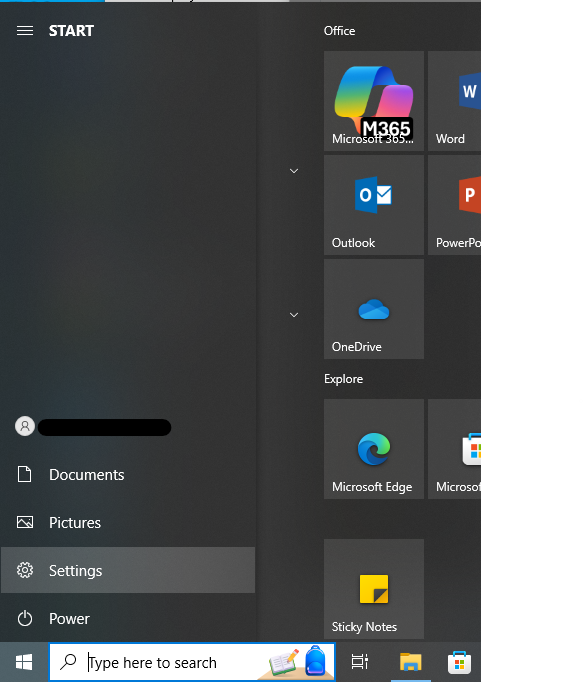Expand the upper chevron beside the Outlook tile
The width and height of the screenshot is (583, 682).
tap(294, 171)
